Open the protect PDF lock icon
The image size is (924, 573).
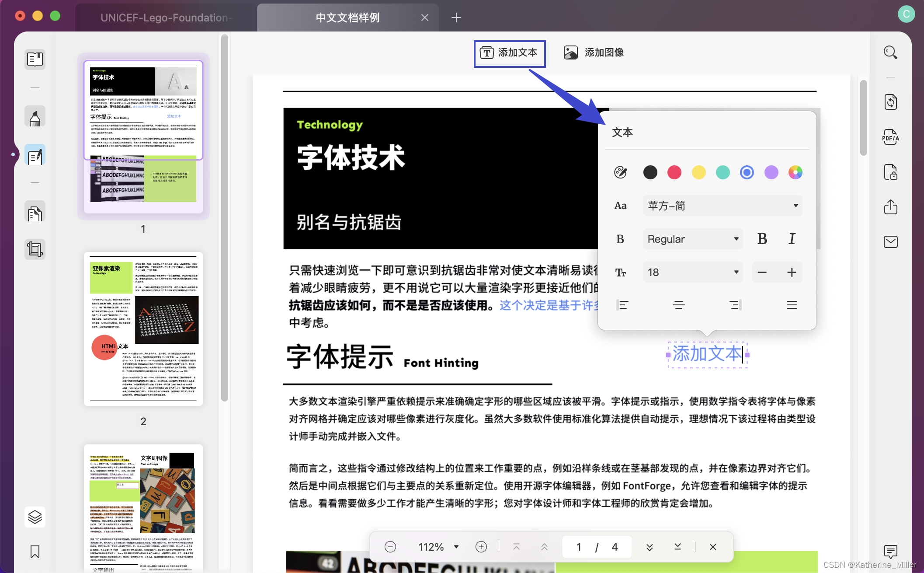(890, 172)
